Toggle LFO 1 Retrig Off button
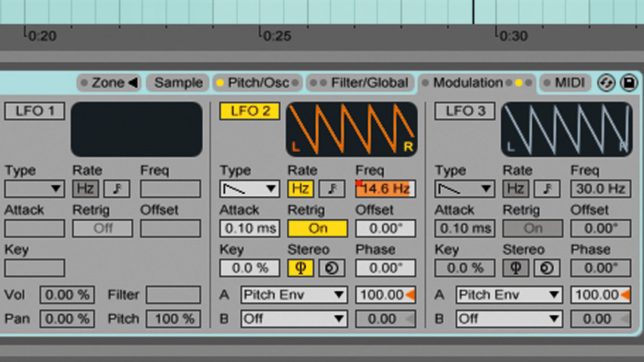Screen dimensions: 644x362 [103, 229]
